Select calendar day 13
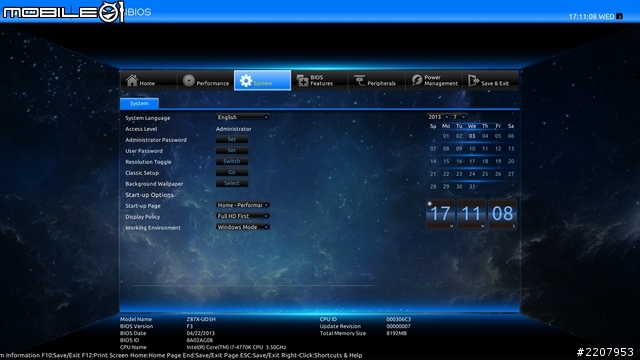640x360 pixels. [511, 149]
